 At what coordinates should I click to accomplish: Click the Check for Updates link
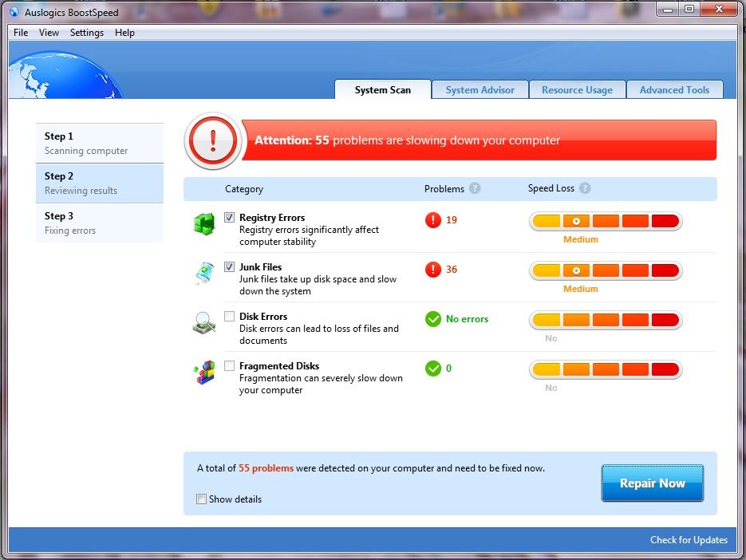tap(689, 540)
